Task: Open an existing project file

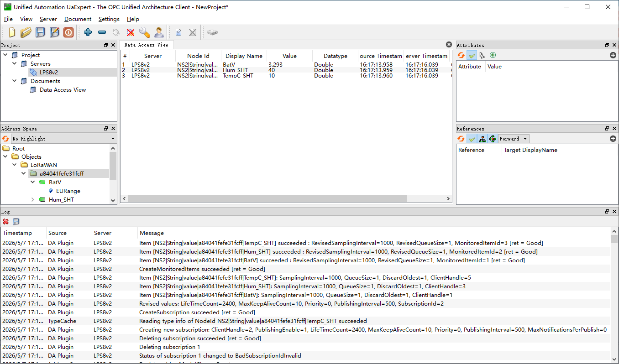Action: coord(26,32)
